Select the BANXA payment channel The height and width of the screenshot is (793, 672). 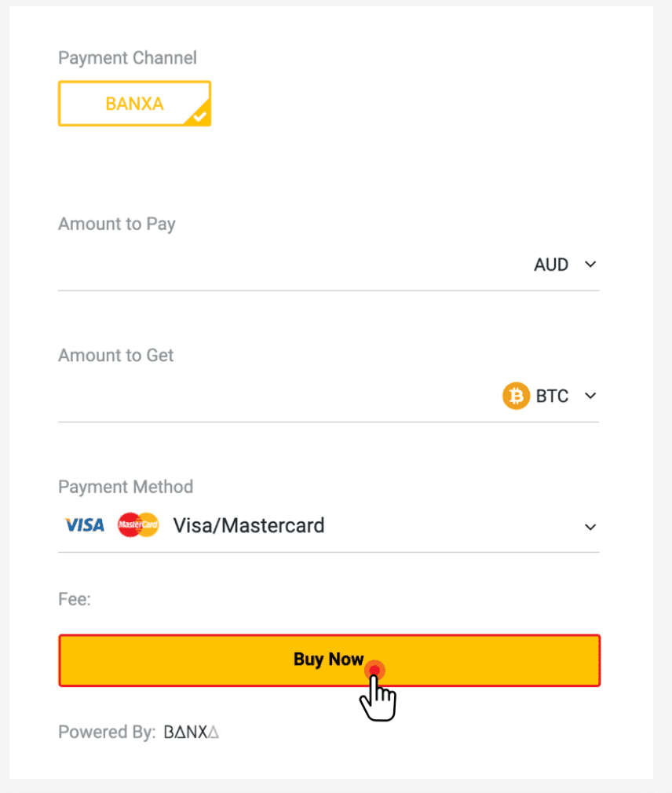pos(134,103)
